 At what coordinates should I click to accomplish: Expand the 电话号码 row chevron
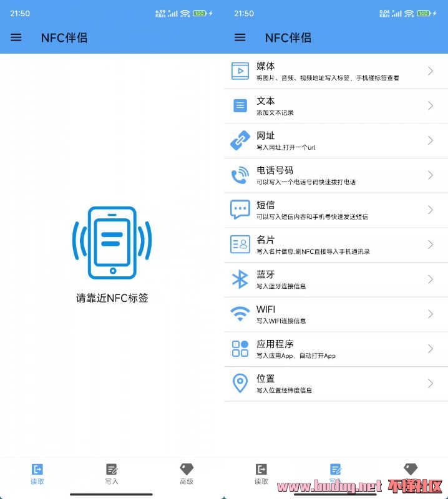(431, 175)
